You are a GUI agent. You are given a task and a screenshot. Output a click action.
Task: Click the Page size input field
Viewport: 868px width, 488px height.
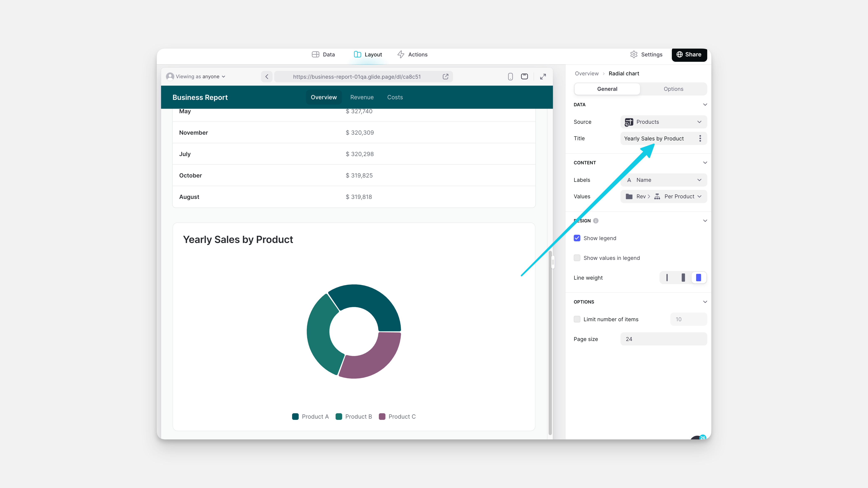(x=663, y=339)
